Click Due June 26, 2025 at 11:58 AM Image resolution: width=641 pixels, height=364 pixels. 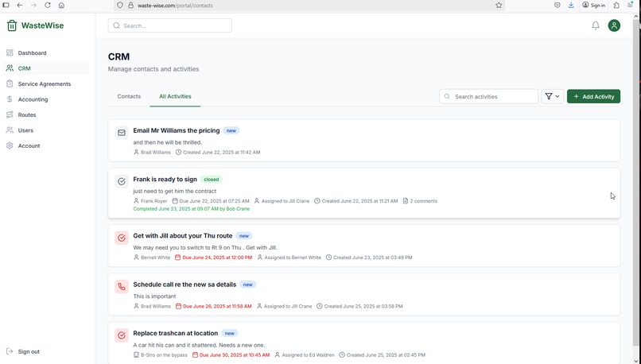217,306
